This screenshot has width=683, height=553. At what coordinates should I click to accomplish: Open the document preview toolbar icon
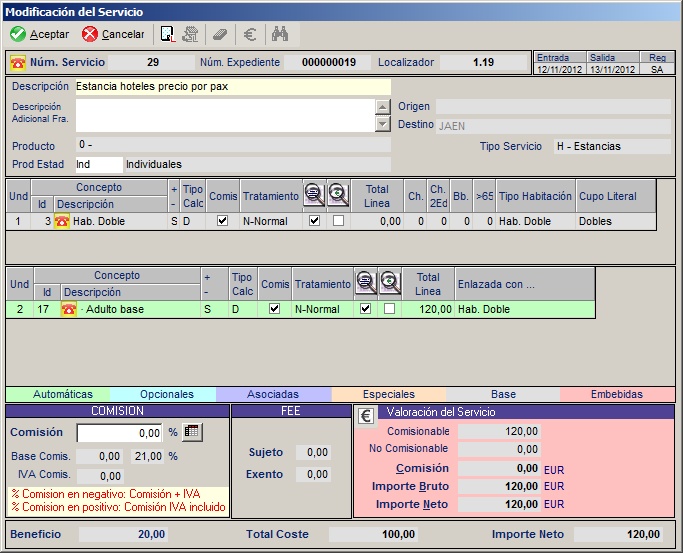pos(168,34)
